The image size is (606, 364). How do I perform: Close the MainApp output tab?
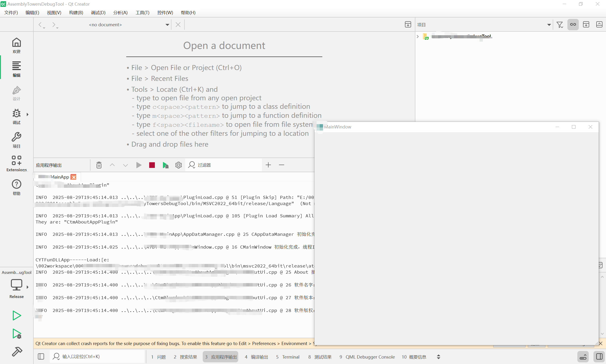74,177
